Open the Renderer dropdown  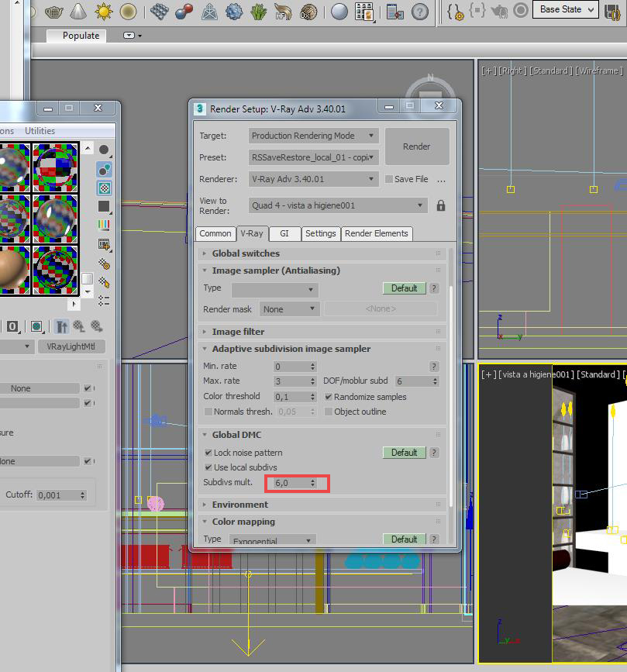tap(313, 179)
